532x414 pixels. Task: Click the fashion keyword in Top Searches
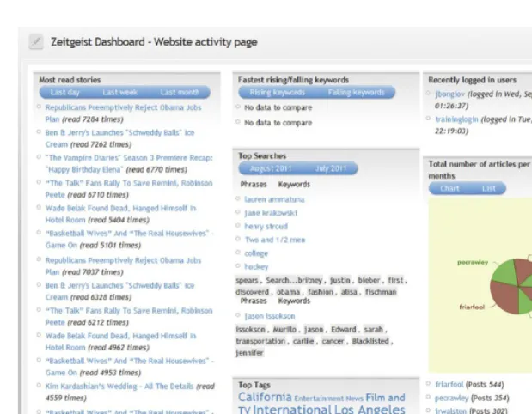(321, 292)
